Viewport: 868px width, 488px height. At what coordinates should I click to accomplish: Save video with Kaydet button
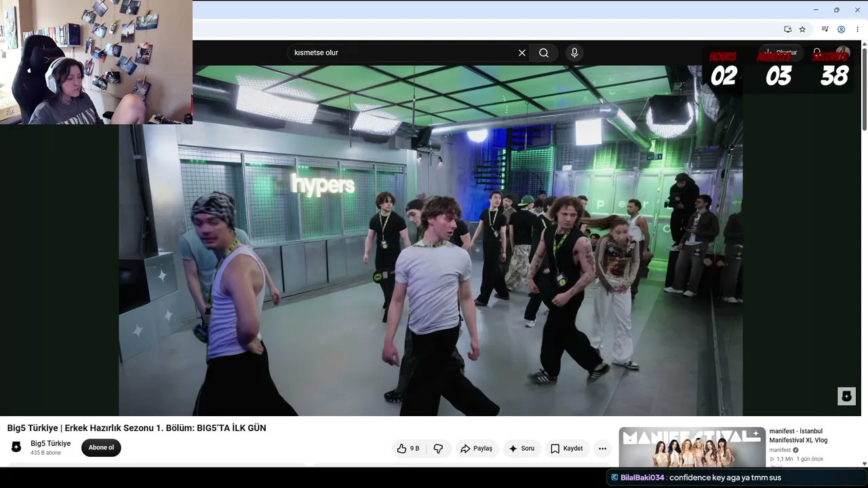click(x=567, y=449)
